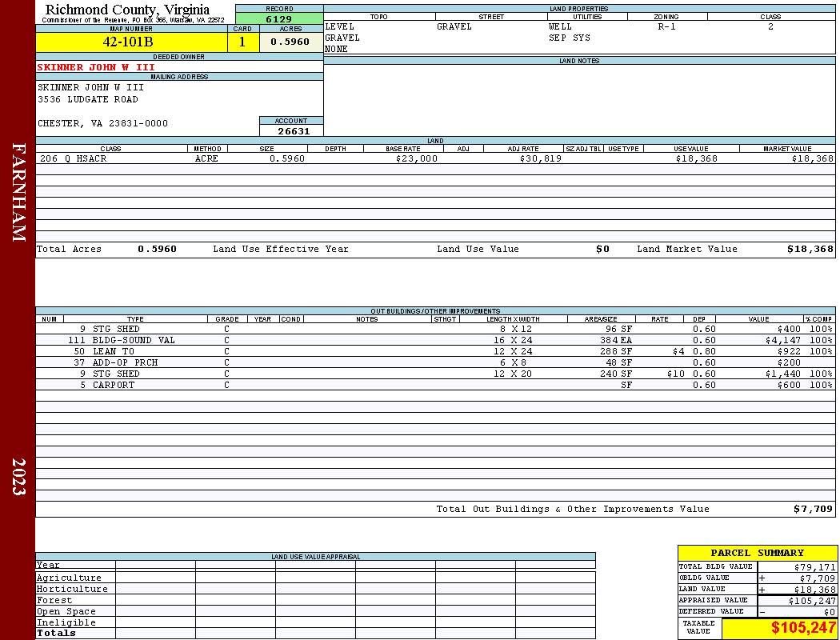
Task: Click the LAND NOTES header
Action: point(579,61)
